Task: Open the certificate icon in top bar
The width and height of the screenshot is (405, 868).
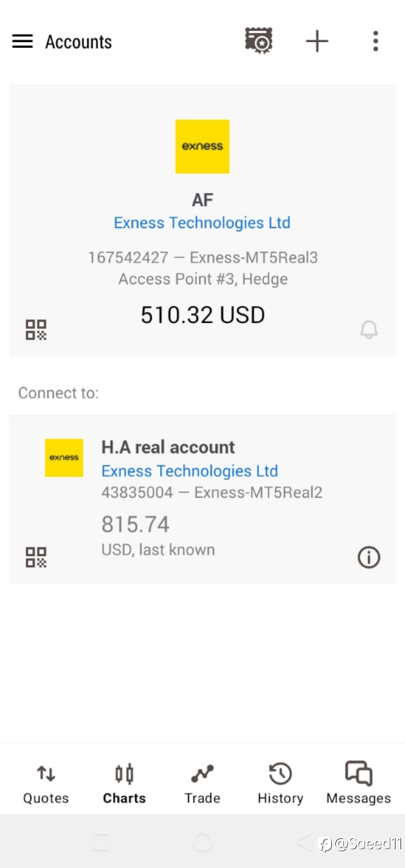Action: pos(259,41)
